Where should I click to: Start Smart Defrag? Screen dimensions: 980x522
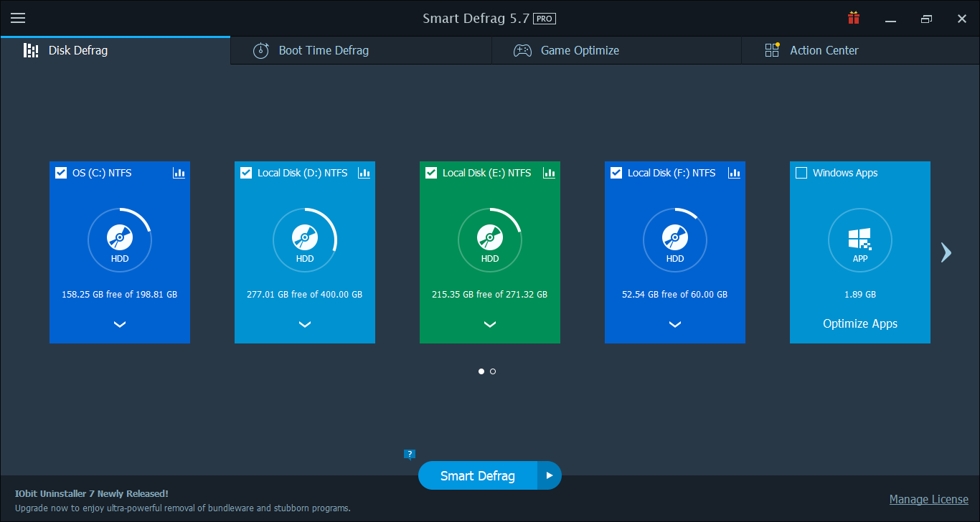coord(476,475)
